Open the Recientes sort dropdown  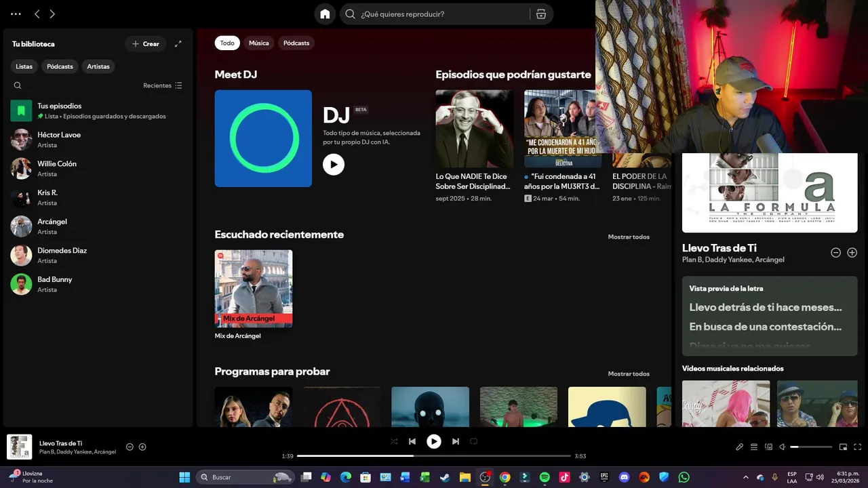[163, 85]
